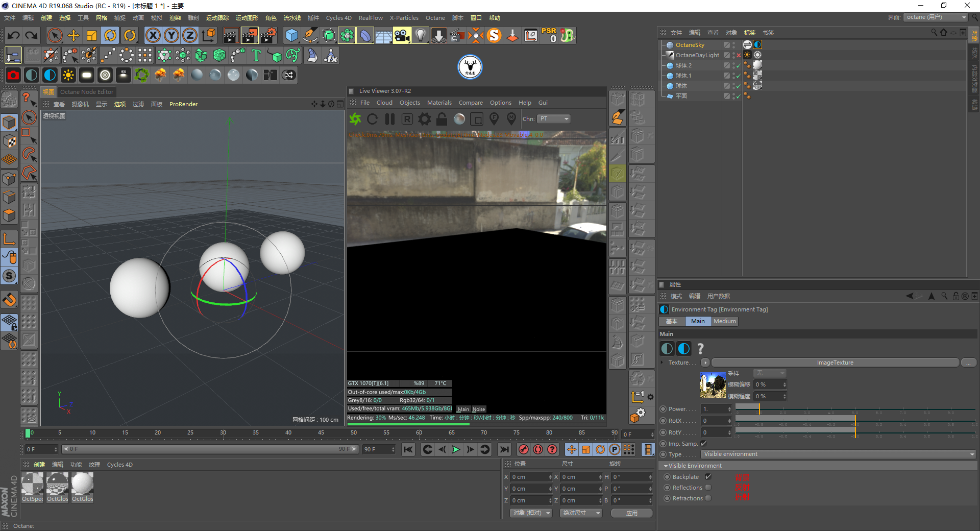Click the camera object icon

[x=402, y=35]
